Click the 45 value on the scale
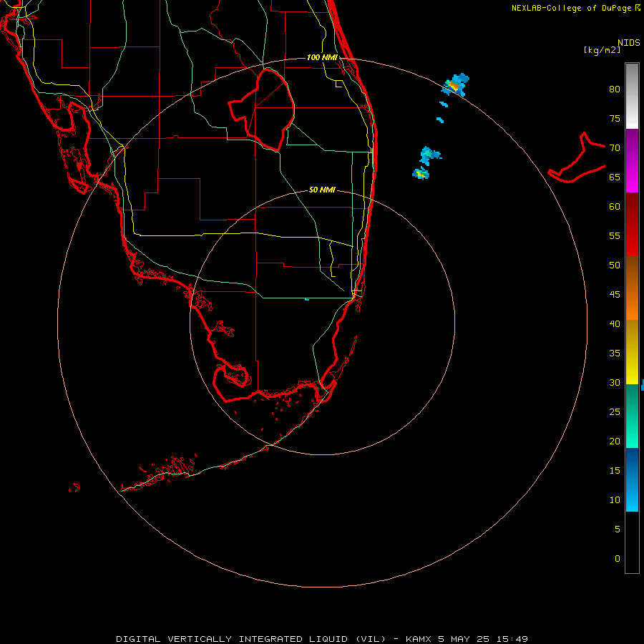This screenshot has height=644, width=644. coord(615,295)
